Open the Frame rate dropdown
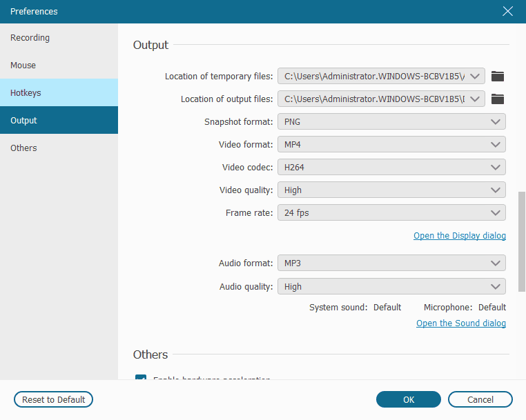Screen dimensions: 526x420 [391, 213]
